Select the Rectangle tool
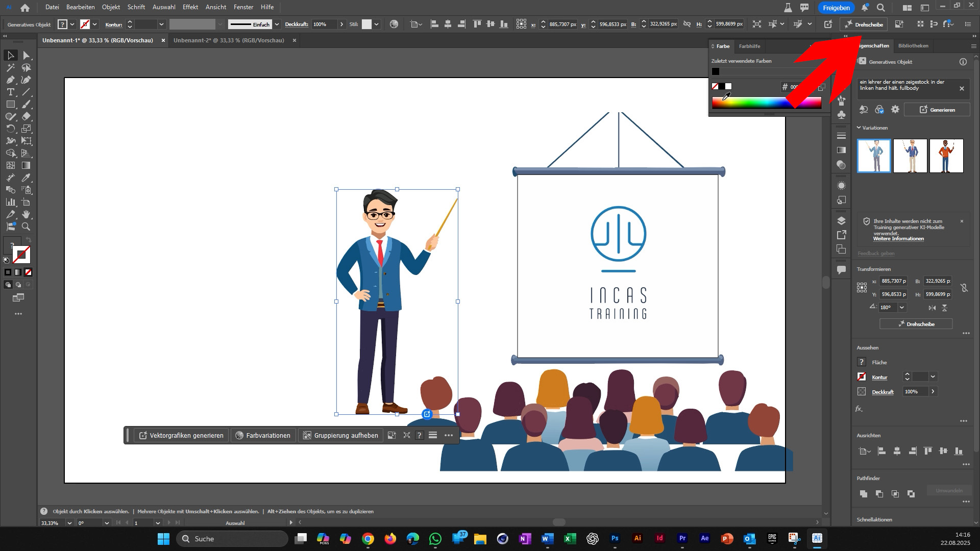 point(11,104)
